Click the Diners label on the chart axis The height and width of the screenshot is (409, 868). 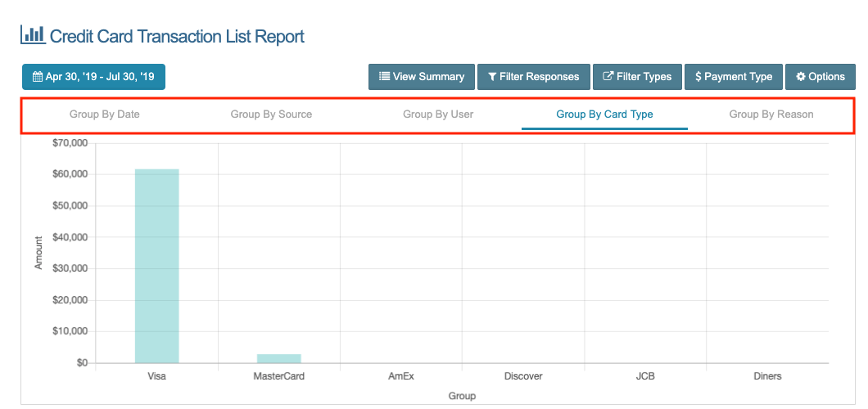(x=767, y=376)
